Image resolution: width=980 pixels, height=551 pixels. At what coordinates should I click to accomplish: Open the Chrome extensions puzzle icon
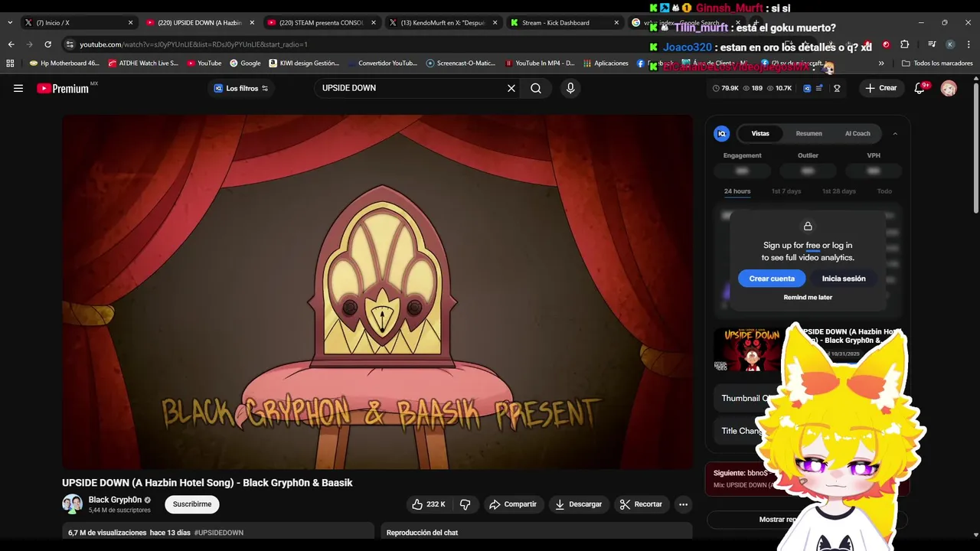(904, 44)
